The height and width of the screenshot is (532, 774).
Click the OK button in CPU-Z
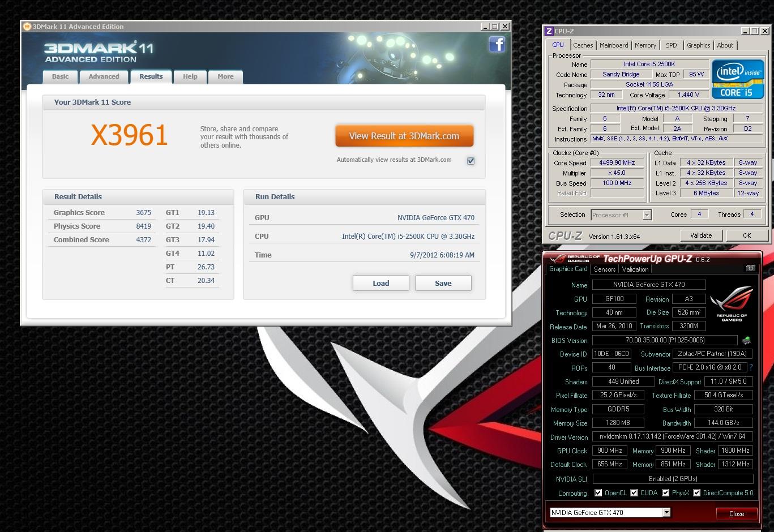(x=747, y=235)
